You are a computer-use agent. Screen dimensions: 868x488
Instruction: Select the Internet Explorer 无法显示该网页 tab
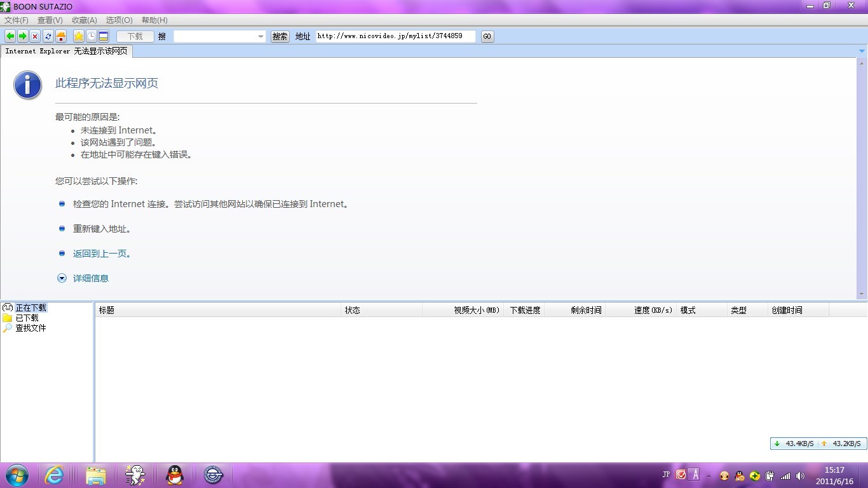66,51
